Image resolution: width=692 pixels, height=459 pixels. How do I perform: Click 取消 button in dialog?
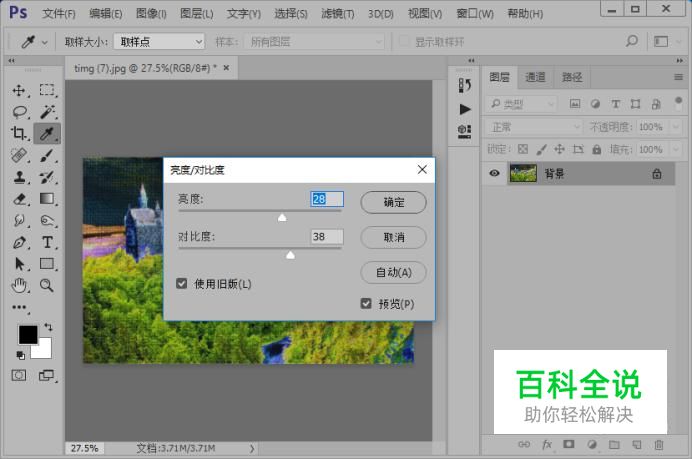point(393,237)
